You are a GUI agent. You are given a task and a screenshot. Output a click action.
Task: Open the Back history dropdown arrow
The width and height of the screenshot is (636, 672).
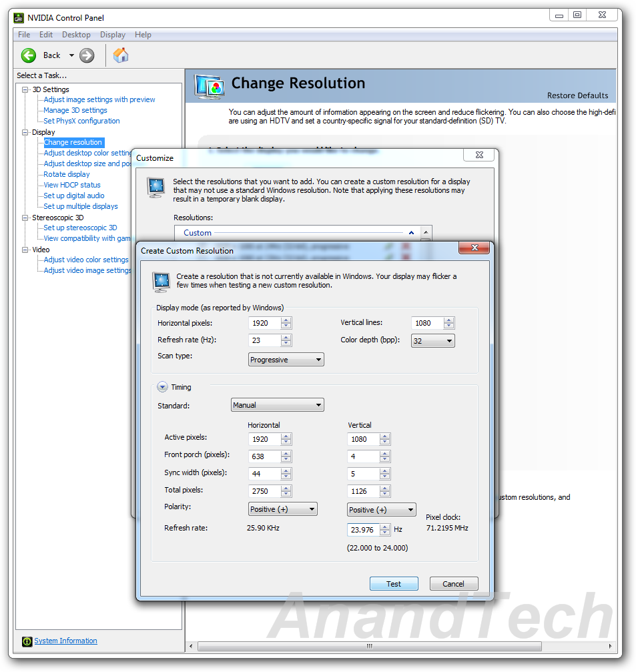tap(71, 55)
